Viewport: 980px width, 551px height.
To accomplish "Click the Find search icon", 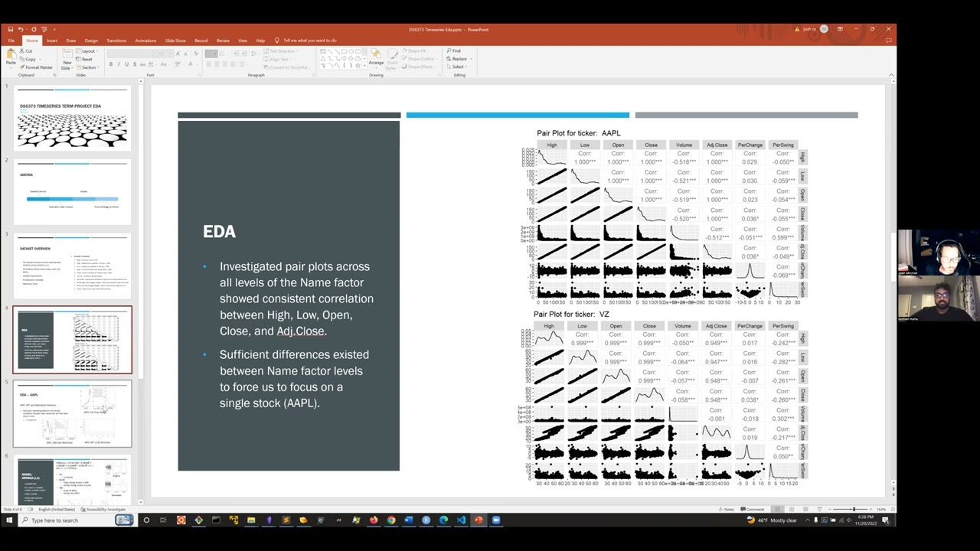I will tap(453, 51).
